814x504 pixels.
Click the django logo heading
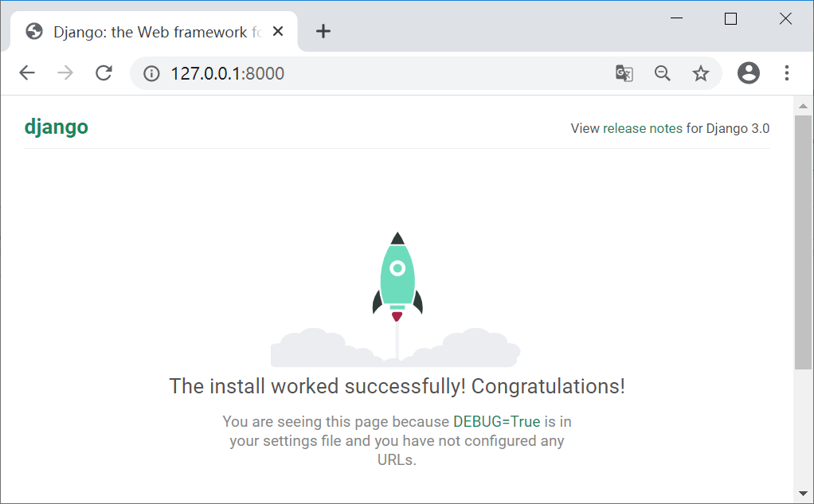(x=56, y=127)
